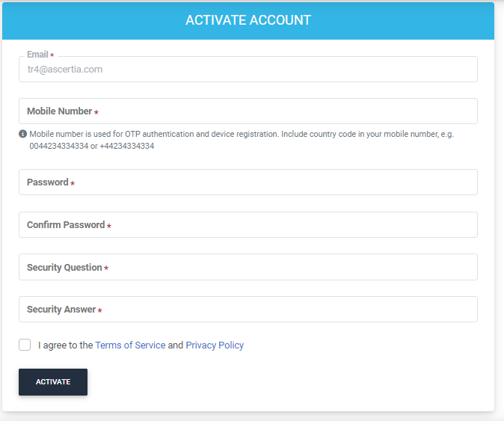504x421 pixels.
Task: Click the "I agree to the" label text
Action: 66,345
